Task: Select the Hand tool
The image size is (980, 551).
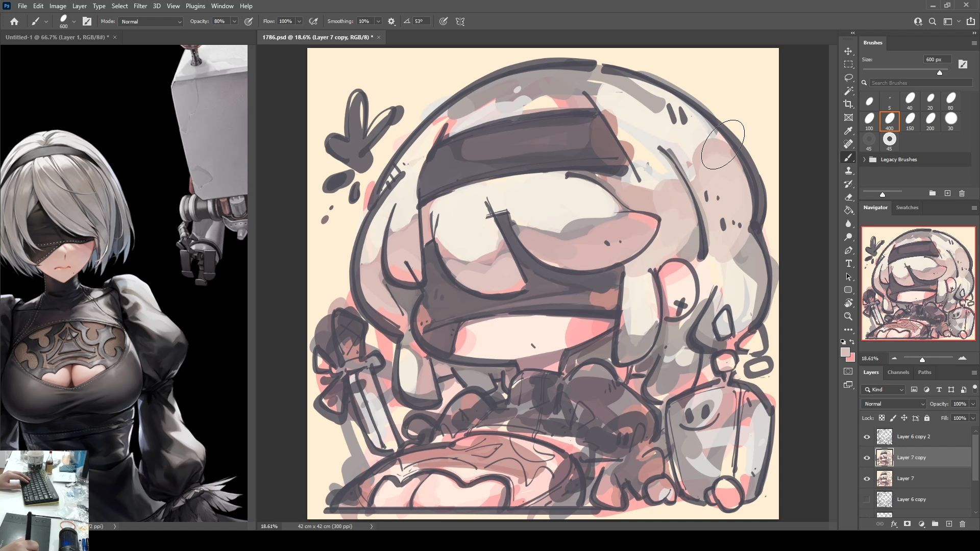Action: (x=848, y=303)
